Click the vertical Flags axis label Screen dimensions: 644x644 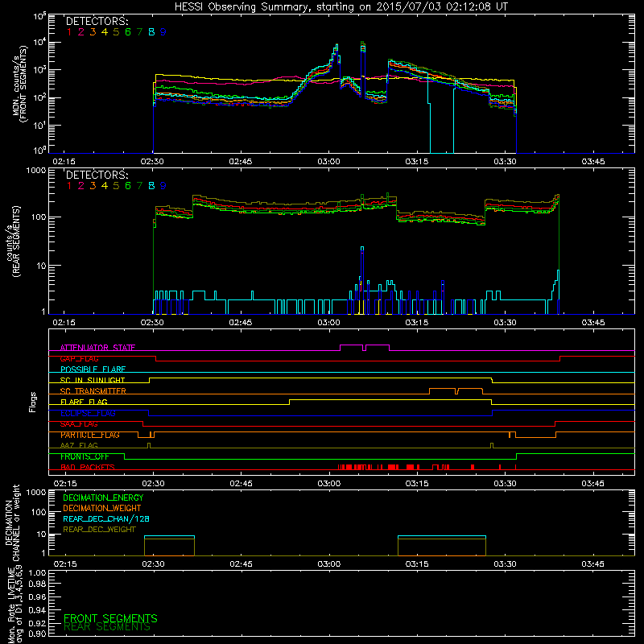33,402
